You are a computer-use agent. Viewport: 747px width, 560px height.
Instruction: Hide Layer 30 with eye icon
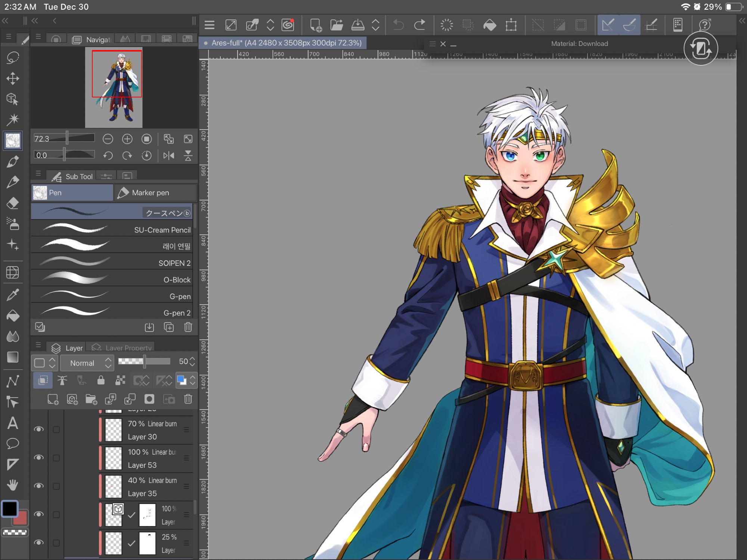(x=39, y=429)
